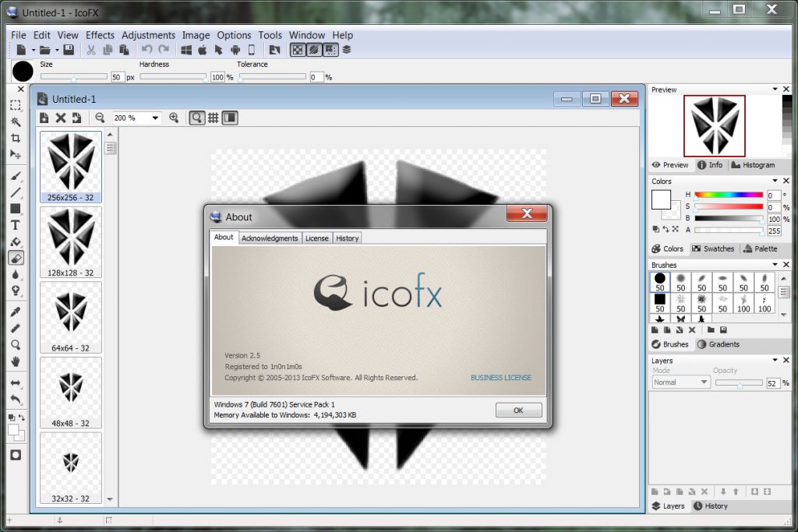Image resolution: width=798 pixels, height=532 pixels.
Task: Click the BUSINESS LICENSE link
Action: (x=501, y=378)
